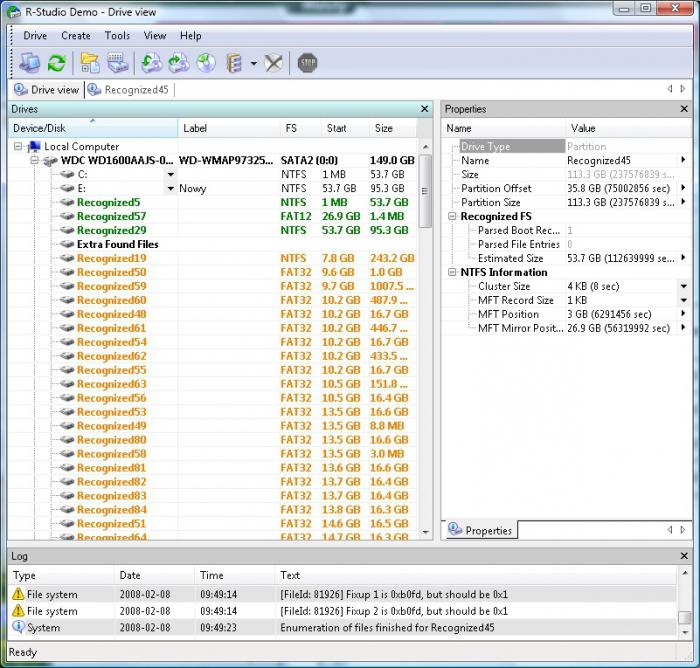This screenshot has width=700, height=668.
Task: Close the Log panel
Action: 684,556
